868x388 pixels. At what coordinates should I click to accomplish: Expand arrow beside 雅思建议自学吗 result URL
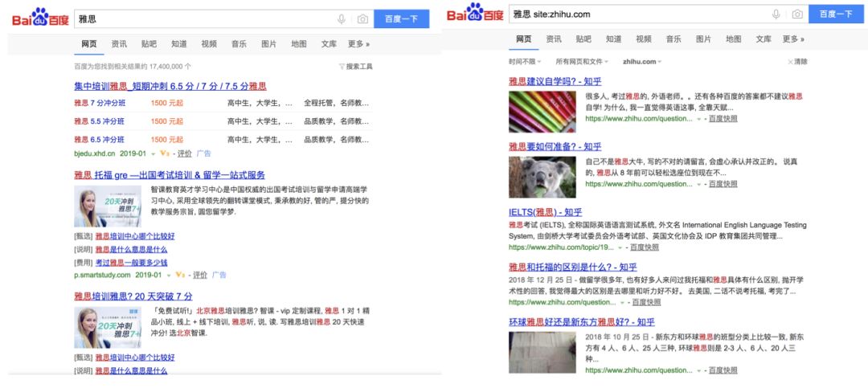click(698, 119)
